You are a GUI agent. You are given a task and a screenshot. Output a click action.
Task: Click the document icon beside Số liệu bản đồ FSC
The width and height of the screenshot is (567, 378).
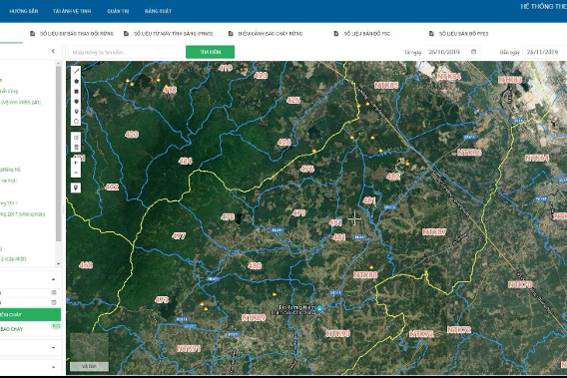click(x=336, y=34)
